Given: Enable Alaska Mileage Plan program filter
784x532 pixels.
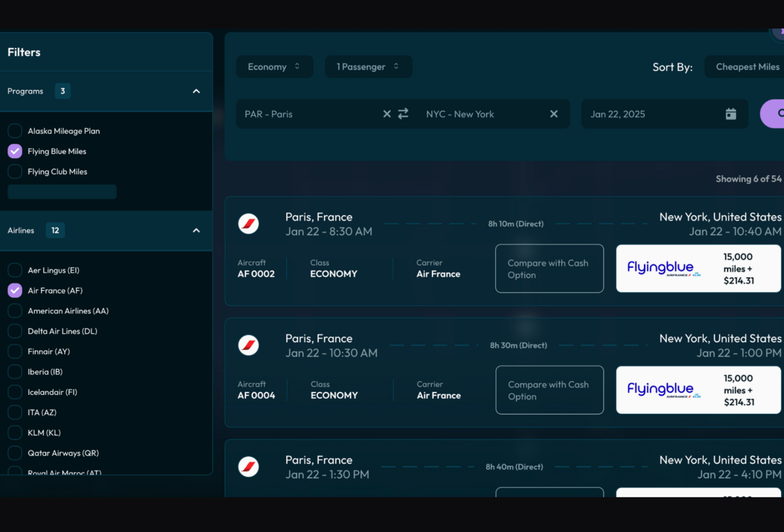Looking at the screenshot, I should [x=15, y=131].
